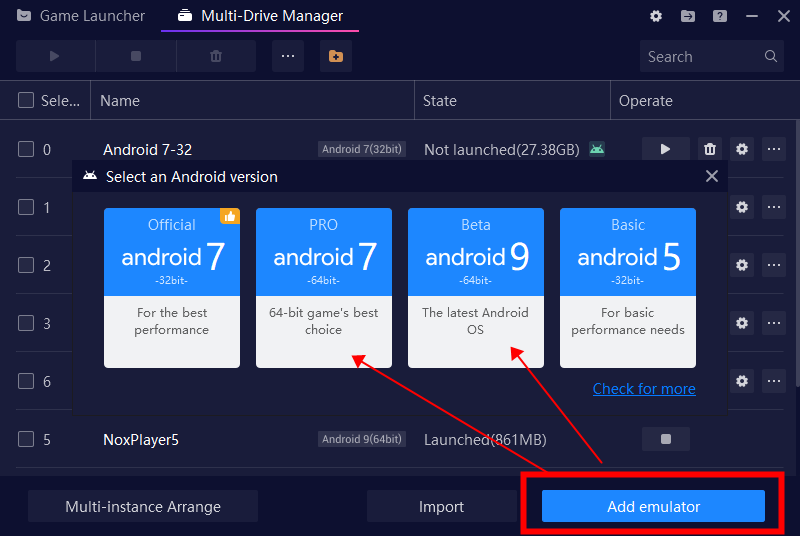
Task: Check the box for NoxPlayer5 row
Action: coord(26,439)
